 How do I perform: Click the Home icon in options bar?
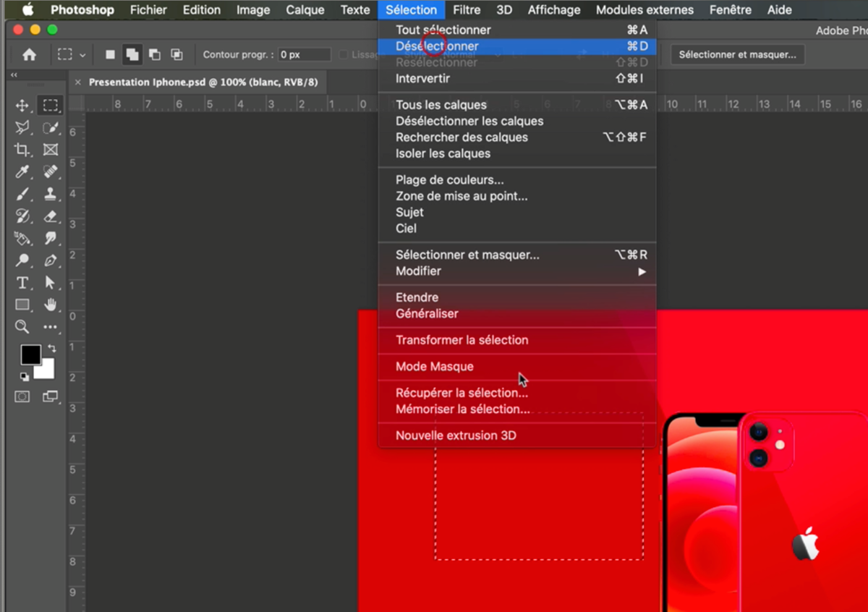[x=29, y=54]
